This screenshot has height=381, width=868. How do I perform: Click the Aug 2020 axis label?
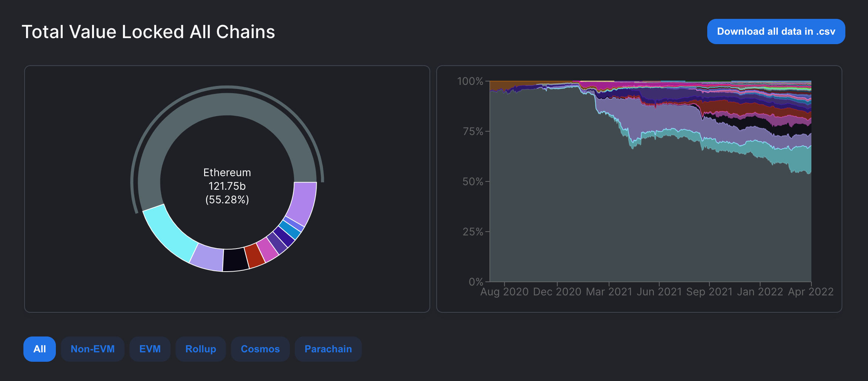[x=505, y=292]
